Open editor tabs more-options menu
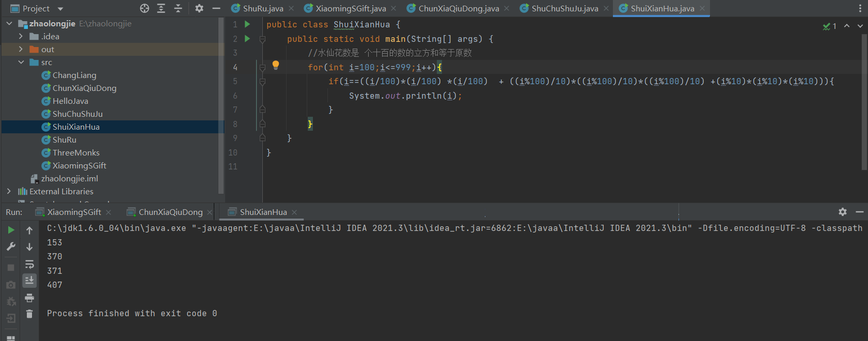 (860, 8)
